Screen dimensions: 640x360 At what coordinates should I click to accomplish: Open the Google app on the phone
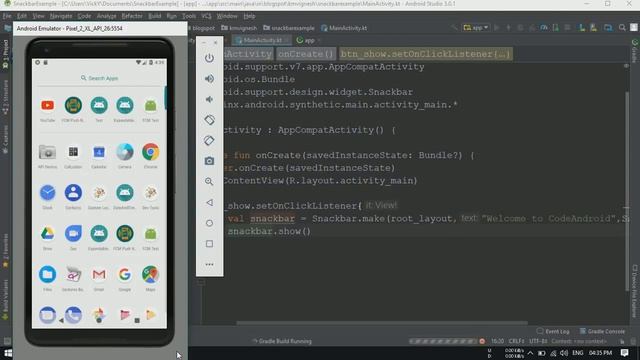point(124,274)
